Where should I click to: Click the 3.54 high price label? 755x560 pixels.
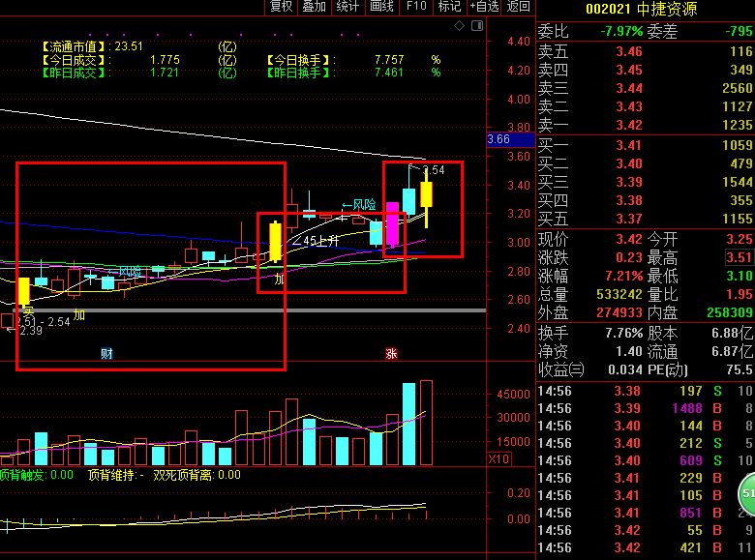(x=434, y=170)
